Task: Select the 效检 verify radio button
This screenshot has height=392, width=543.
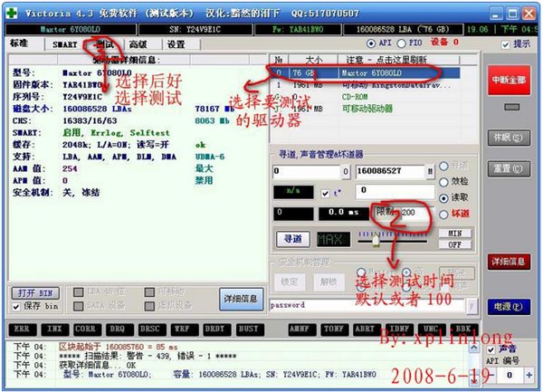Action: click(443, 182)
